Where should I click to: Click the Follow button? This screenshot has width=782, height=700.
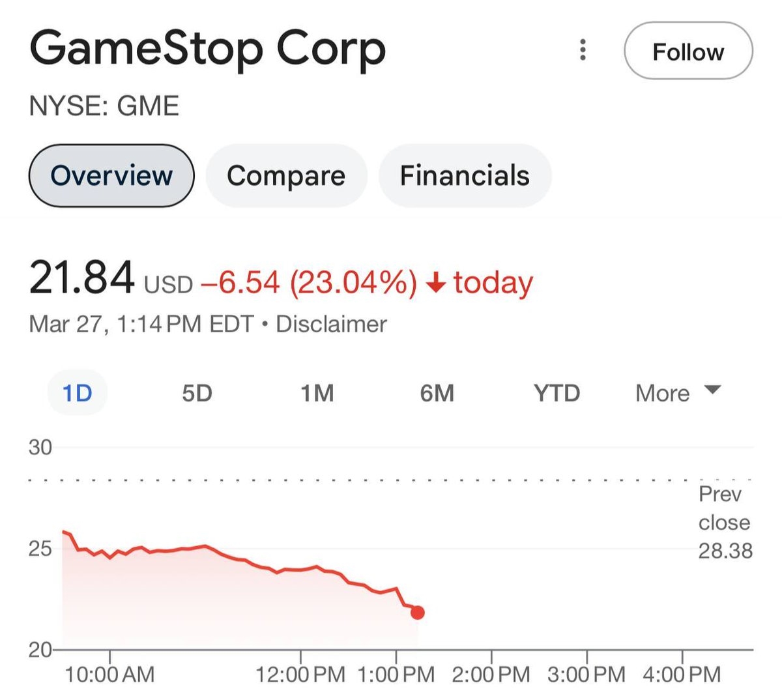click(x=688, y=51)
